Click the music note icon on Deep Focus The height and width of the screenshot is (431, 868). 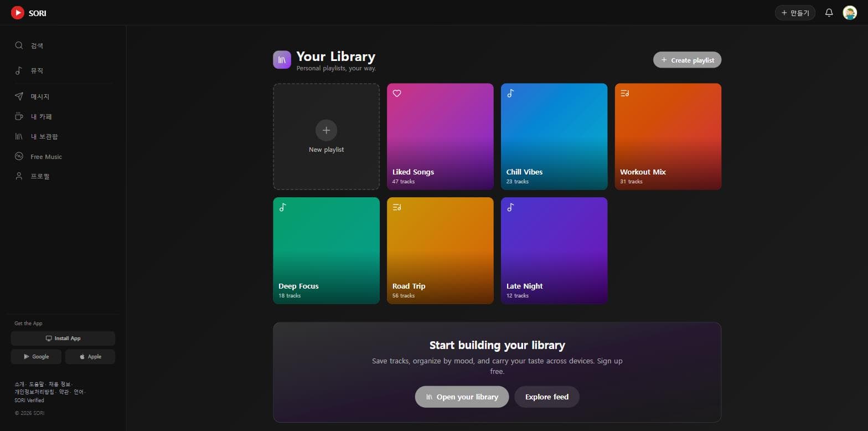click(x=283, y=208)
